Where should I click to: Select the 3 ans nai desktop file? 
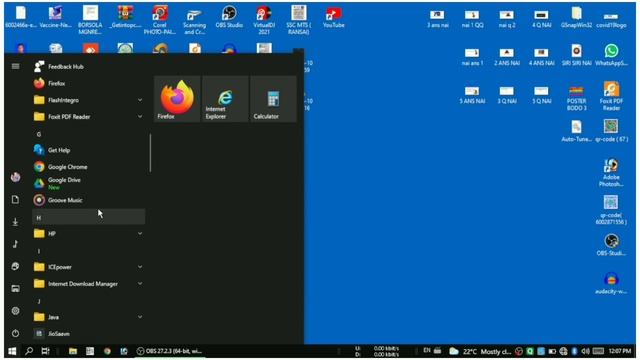(x=437, y=18)
